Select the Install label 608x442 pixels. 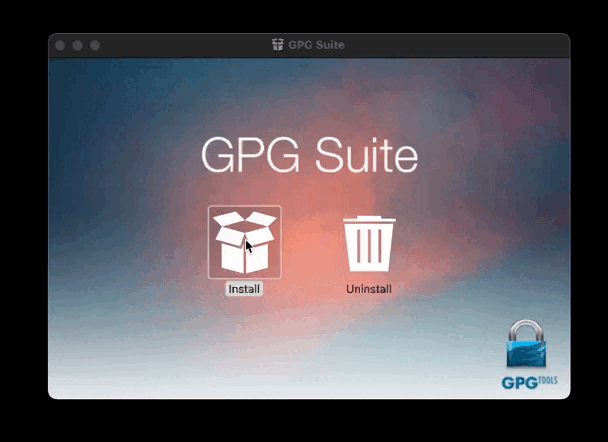(244, 289)
